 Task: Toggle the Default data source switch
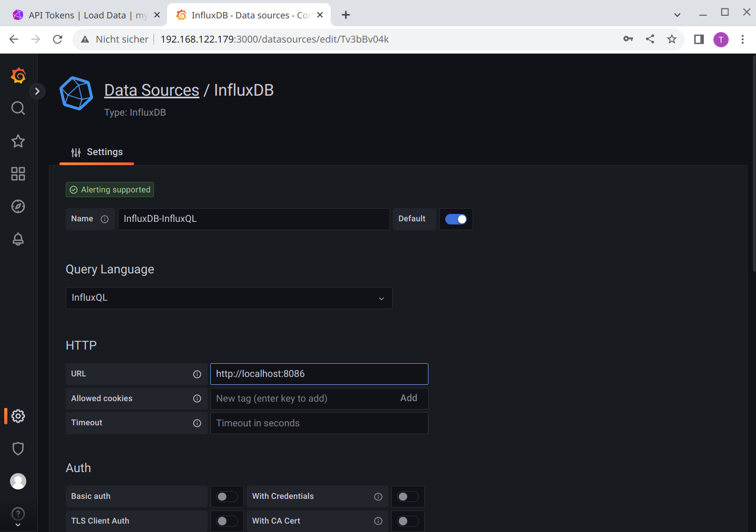456,219
